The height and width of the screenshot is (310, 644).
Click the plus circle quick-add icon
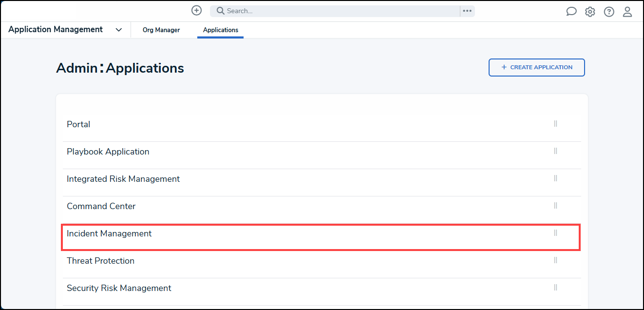(x=196, y=10)
